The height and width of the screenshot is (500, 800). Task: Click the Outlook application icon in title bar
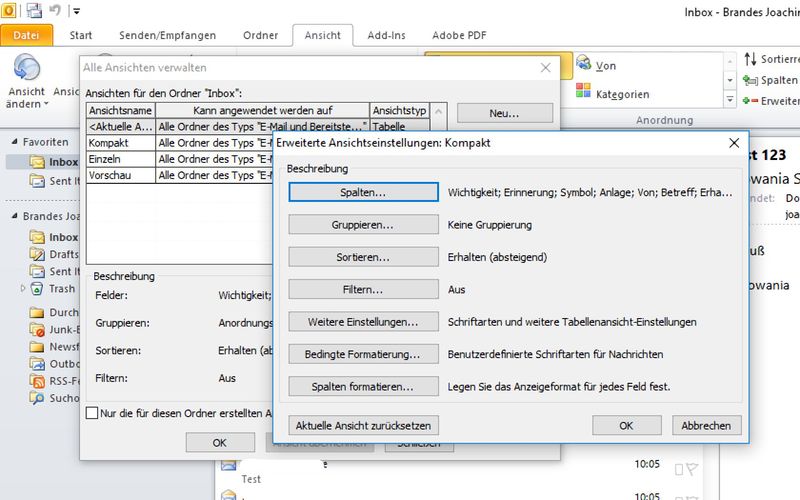(x=8, y=10)
